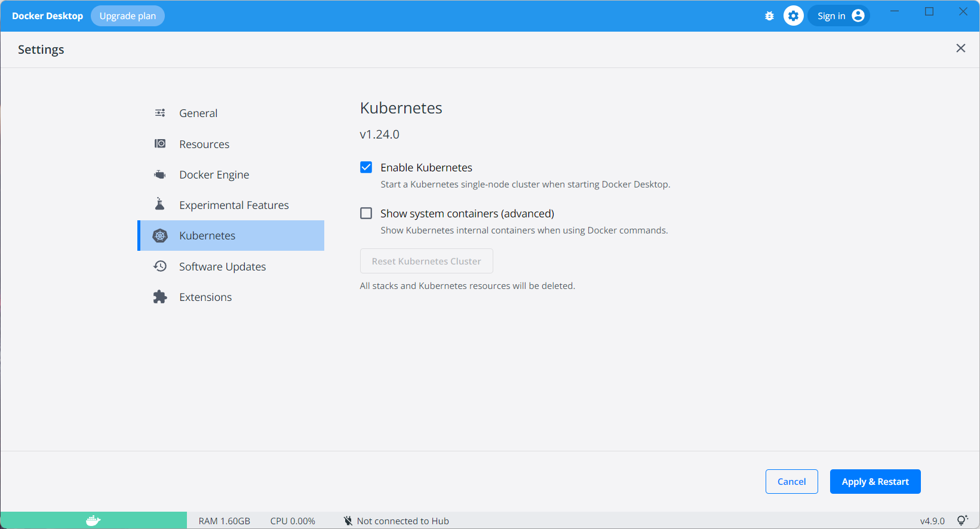
Task: Click Apply & Restart button
Action: (875, 481)
